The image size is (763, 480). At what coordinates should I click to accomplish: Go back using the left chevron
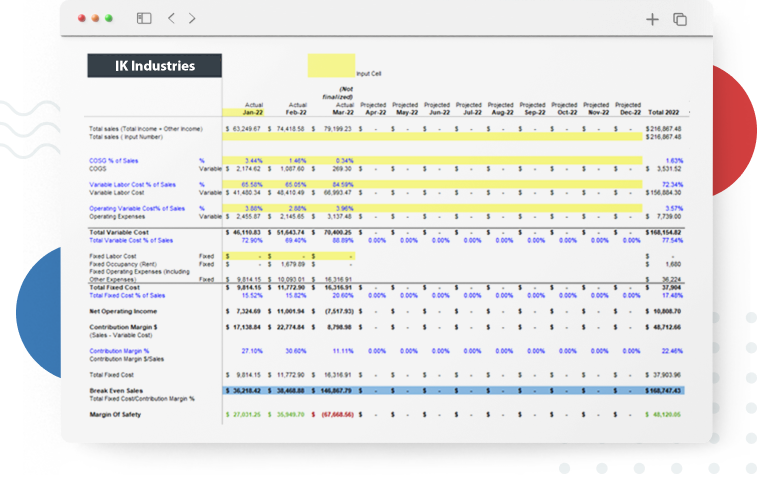(x=171, y=18)
